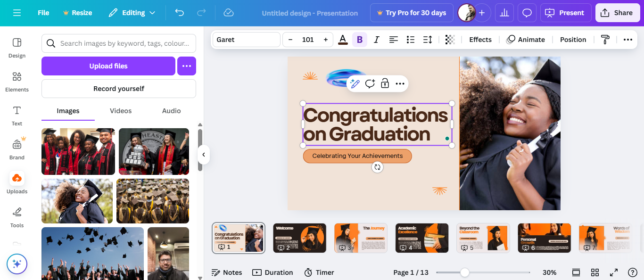Screen dimensions: 644x280
Task: Click the zoom slider handle
Action: pos(465,272)
